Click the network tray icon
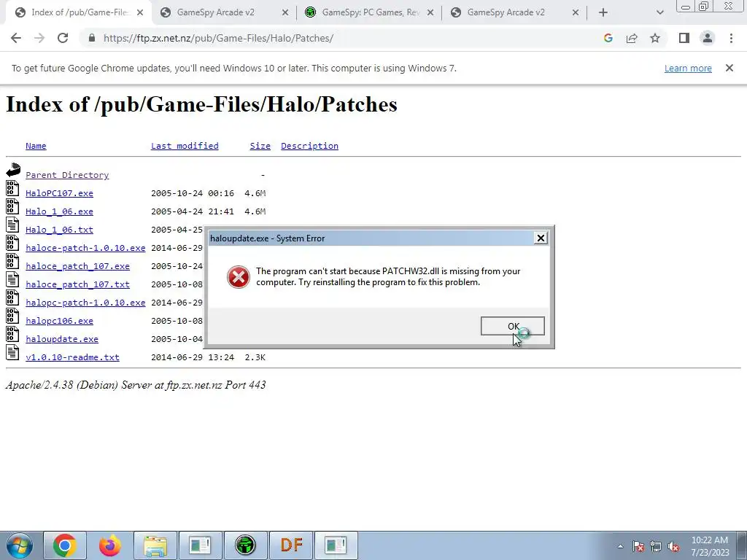This screenshot has width=747, height=560. click(656, 546)
